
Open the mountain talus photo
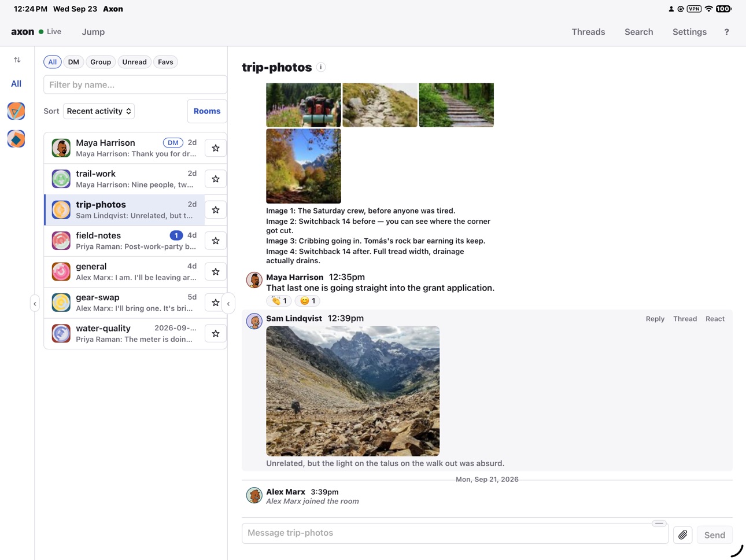[x=353, y=391]
